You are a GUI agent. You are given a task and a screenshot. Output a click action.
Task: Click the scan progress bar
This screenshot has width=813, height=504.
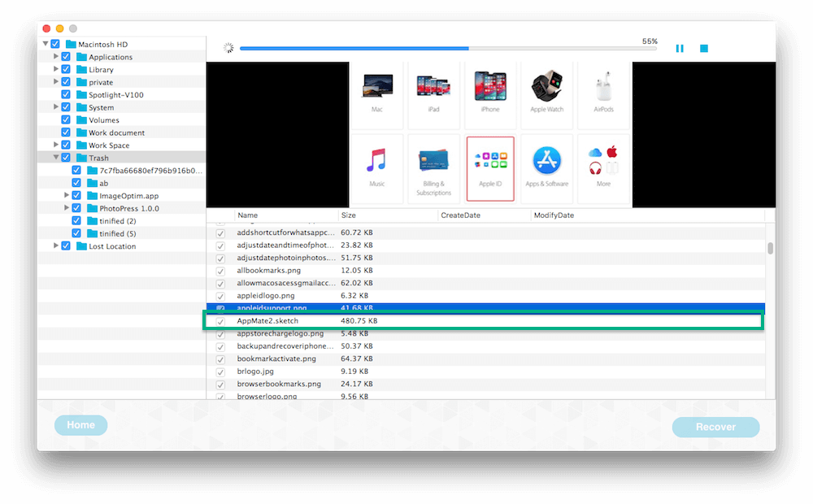tap(448, 48)
